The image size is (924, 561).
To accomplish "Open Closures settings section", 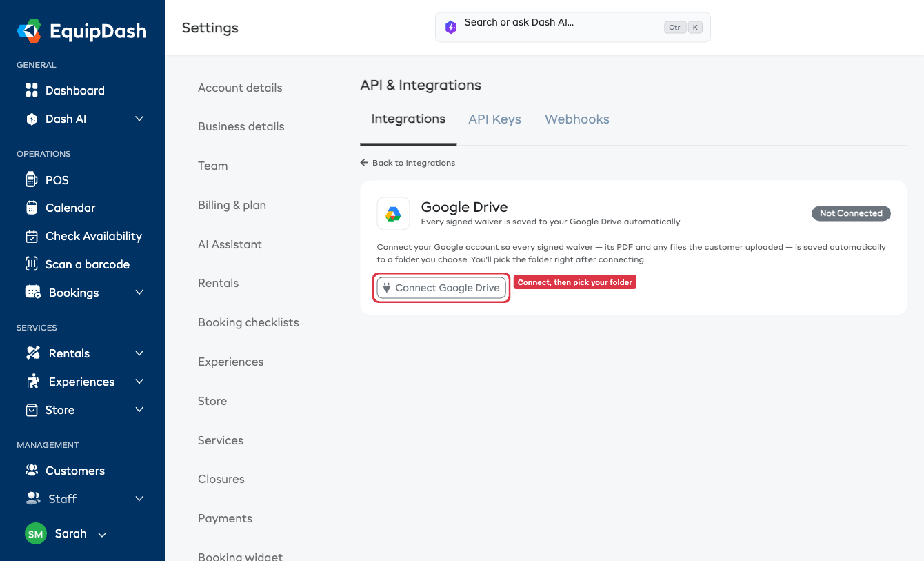I will 221,479.
